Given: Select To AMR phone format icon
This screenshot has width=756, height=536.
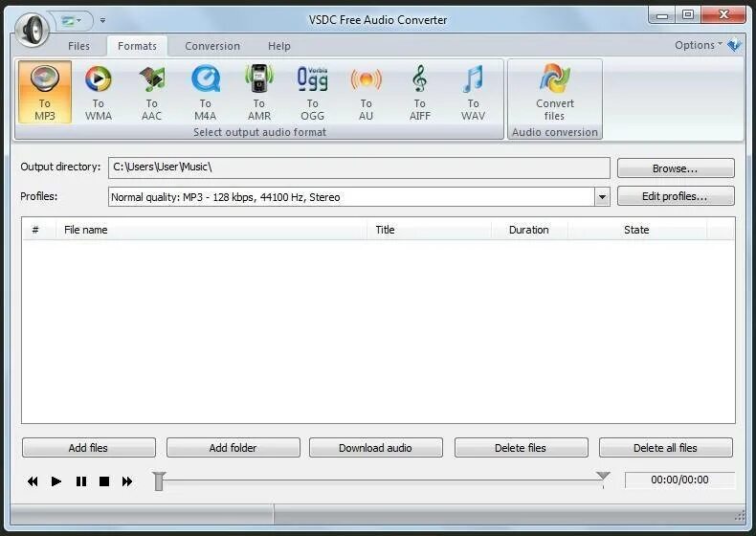Looking at the screenshot, I should point(259,93).
